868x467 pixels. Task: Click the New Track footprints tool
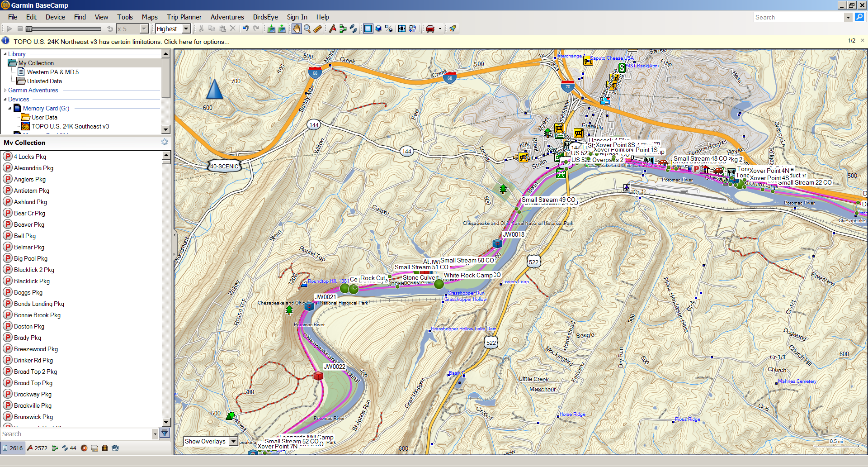point(354,29)
